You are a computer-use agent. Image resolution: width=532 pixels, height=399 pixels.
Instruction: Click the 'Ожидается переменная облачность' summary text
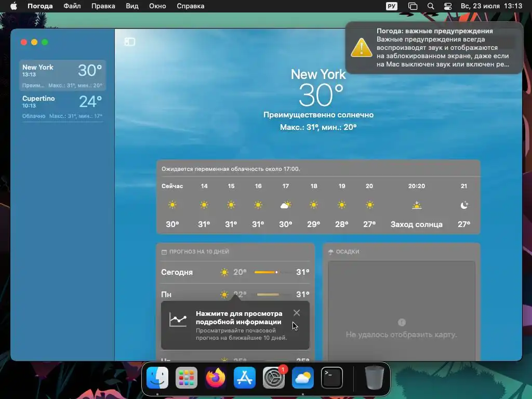coord(231,169)
